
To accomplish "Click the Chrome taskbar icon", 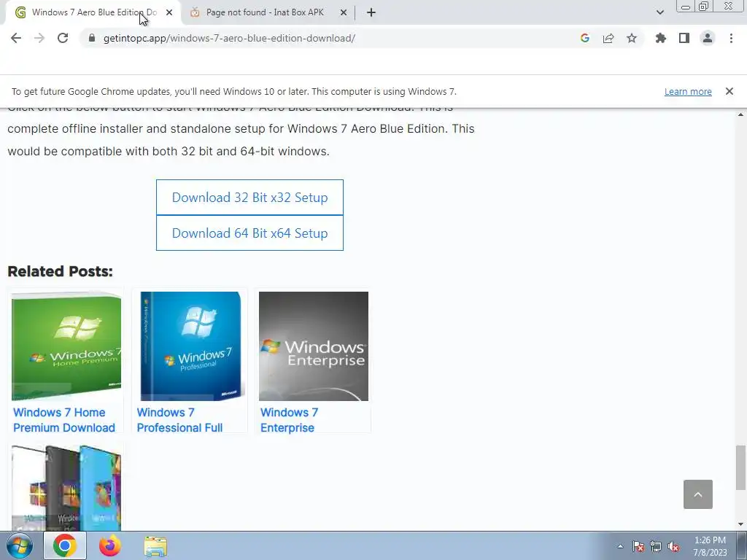I will [x=65, y=545].
